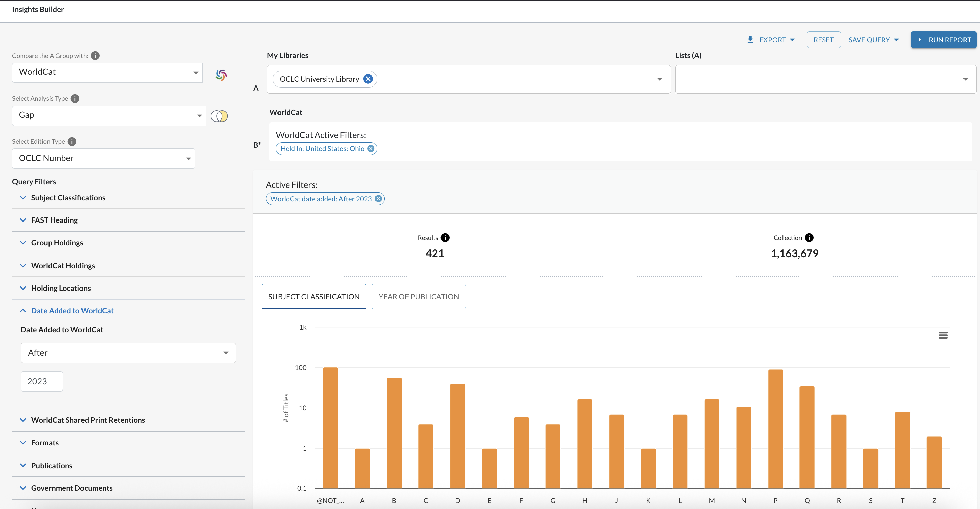Click the info icon beside Compare the A Group
The height and width of the screenshot is (509, 980).
point(95,56)
